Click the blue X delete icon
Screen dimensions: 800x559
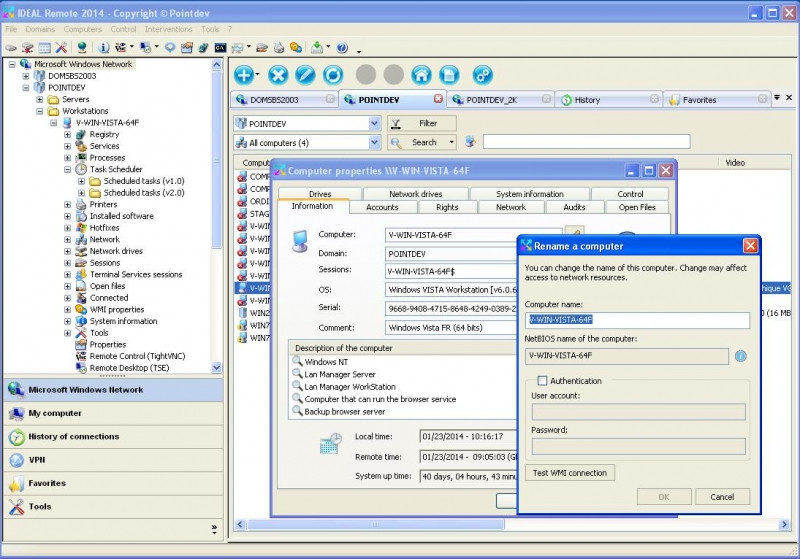click(x=278, y=75)
